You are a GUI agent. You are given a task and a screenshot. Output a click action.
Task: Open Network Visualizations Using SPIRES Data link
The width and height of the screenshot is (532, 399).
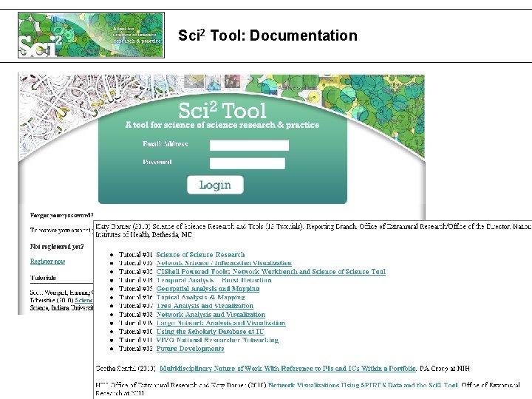pos(363,385)
